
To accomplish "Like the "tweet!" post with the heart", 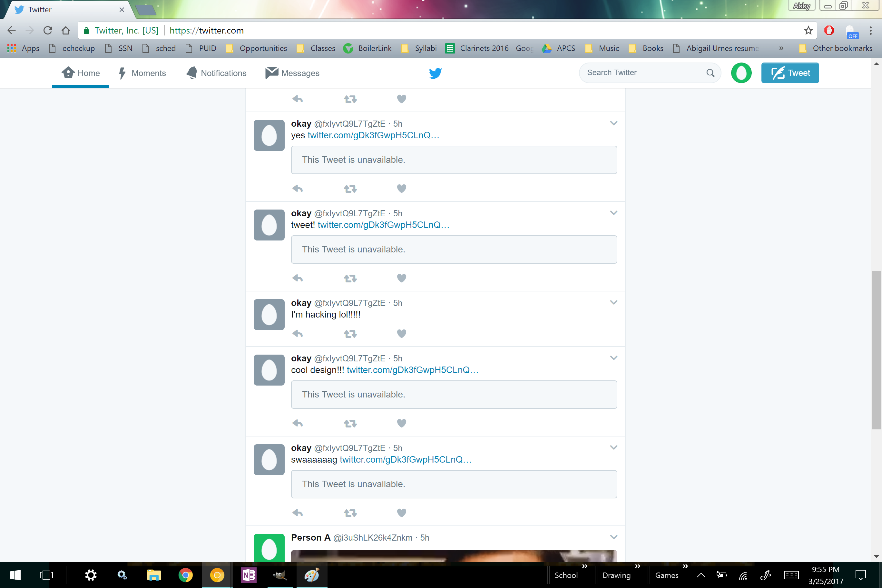I will coord(401,278).
